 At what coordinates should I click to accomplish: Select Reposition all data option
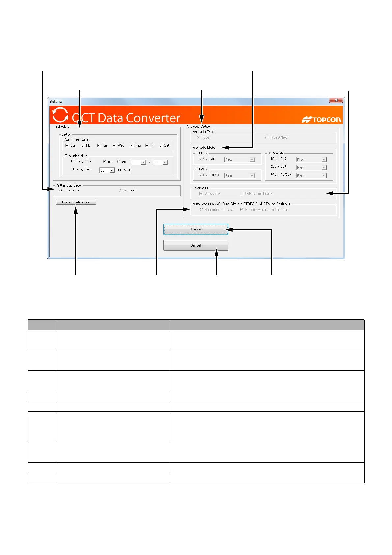(201, 210)
